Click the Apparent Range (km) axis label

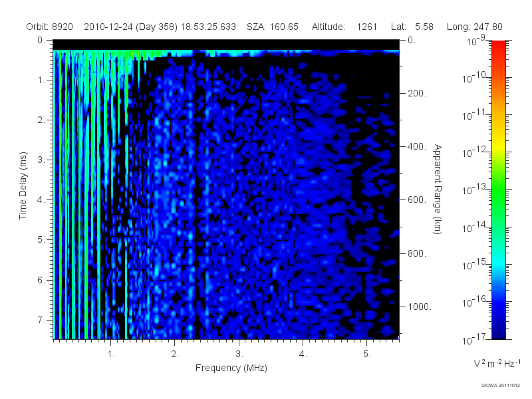(438, 189)
